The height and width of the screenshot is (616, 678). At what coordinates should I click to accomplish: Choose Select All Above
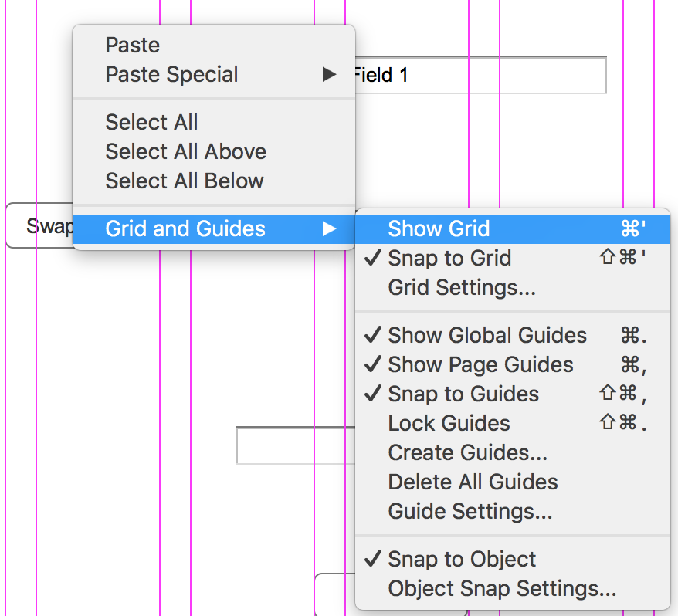(186, 152)
